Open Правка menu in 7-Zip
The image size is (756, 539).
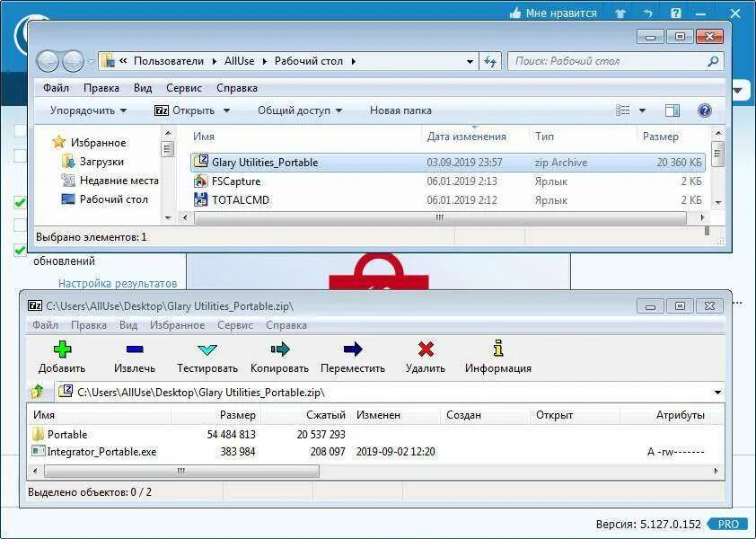pyautogui.click(x=89, y=325)
